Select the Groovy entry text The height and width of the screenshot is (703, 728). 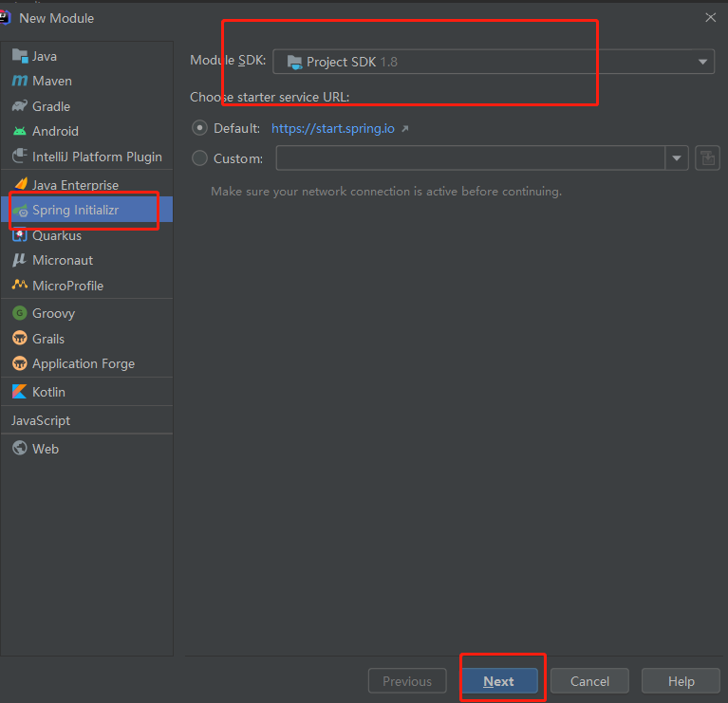pyautogui.click(x=53, y=314)
